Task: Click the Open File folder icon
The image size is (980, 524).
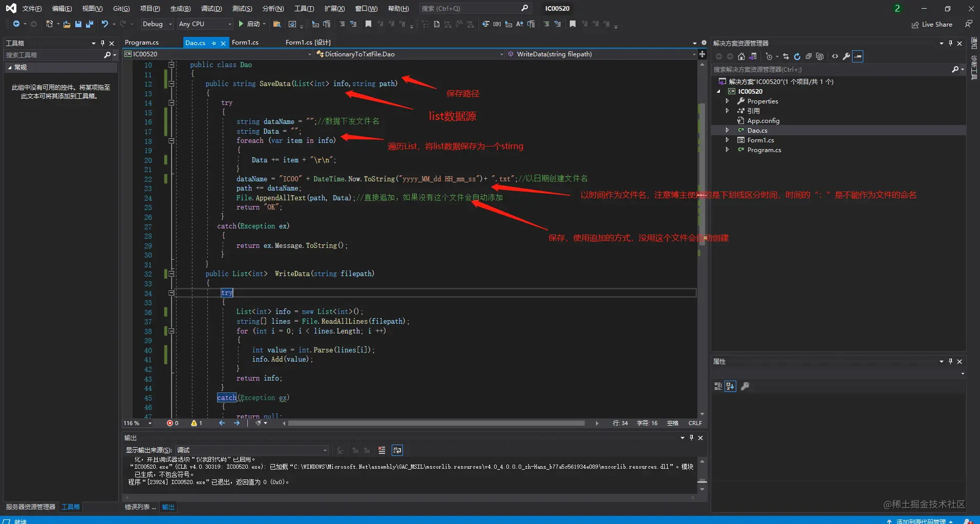Action: [x=67, y=24]
